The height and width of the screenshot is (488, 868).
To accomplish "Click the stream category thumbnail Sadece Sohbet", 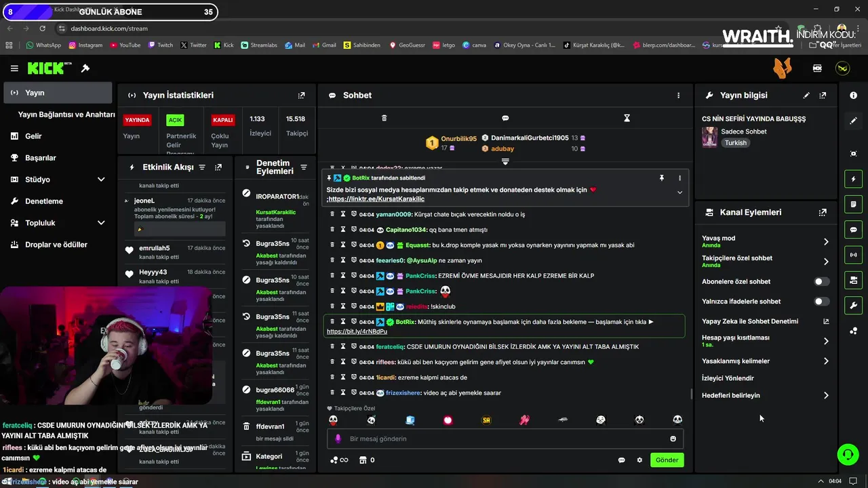I will 709,137.
